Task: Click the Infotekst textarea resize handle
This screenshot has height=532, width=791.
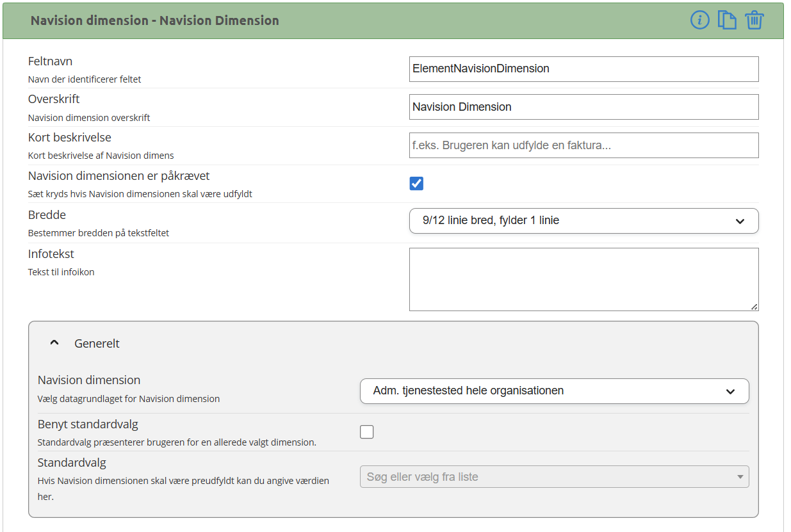Action: (x=754, y=307)
